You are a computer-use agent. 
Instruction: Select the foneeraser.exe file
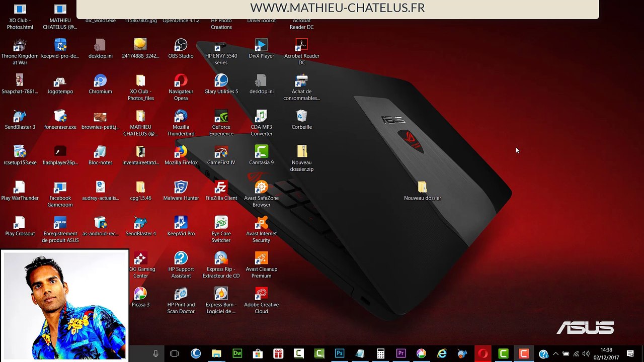coord(60,120)
